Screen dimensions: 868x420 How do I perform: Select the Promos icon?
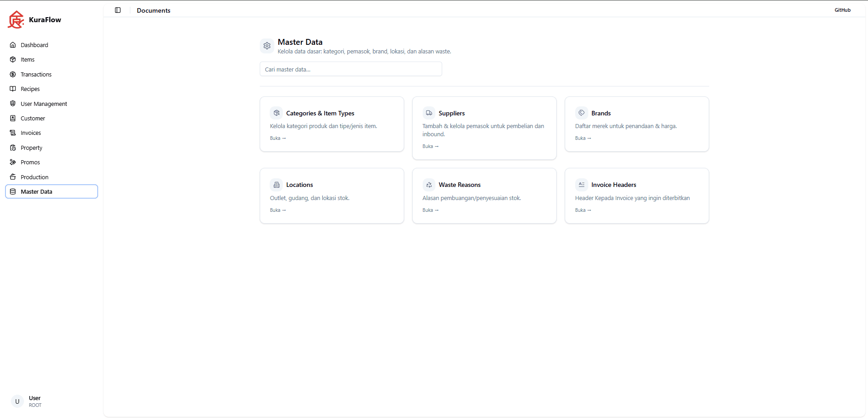pyautogui.click(x=13, y=162)
